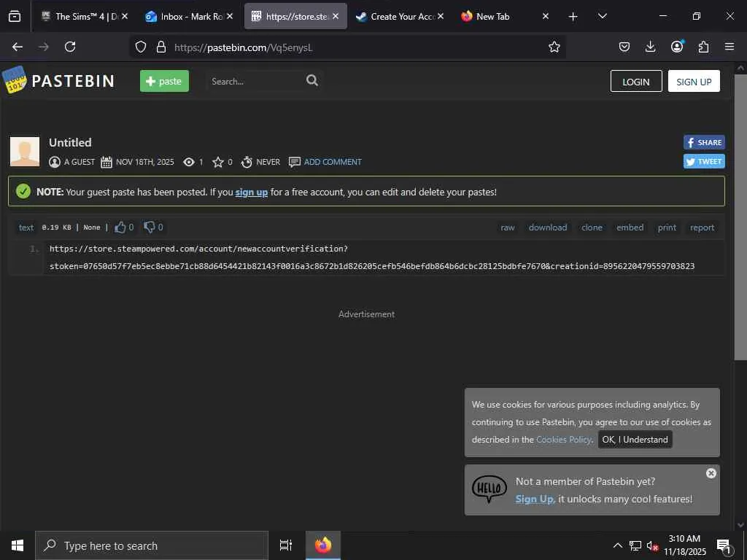
Task: Expand the list all tabs chevron
Action: (x=602, y=17)
